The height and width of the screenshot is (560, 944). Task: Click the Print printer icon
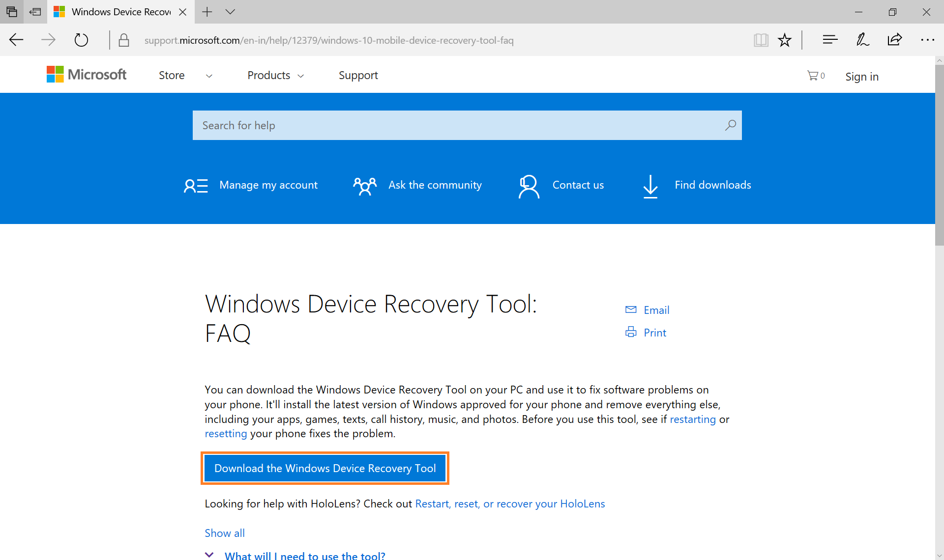(631, 332)
